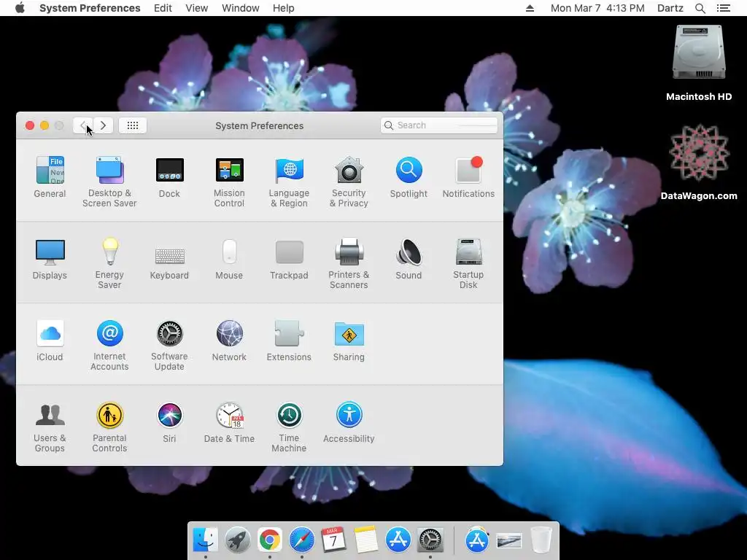Click the date and time in menu bar
This screenshot has width=747, height=560.
click(597, 8)
